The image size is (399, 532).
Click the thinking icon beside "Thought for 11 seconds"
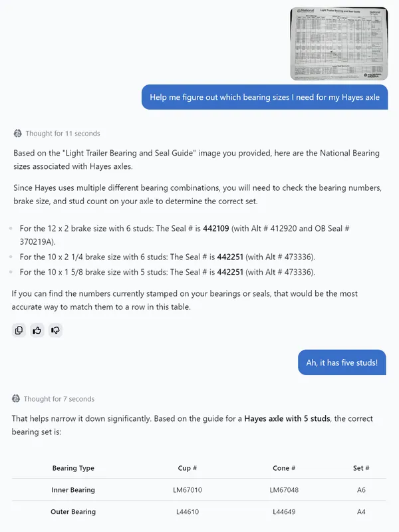pos(18,132)
